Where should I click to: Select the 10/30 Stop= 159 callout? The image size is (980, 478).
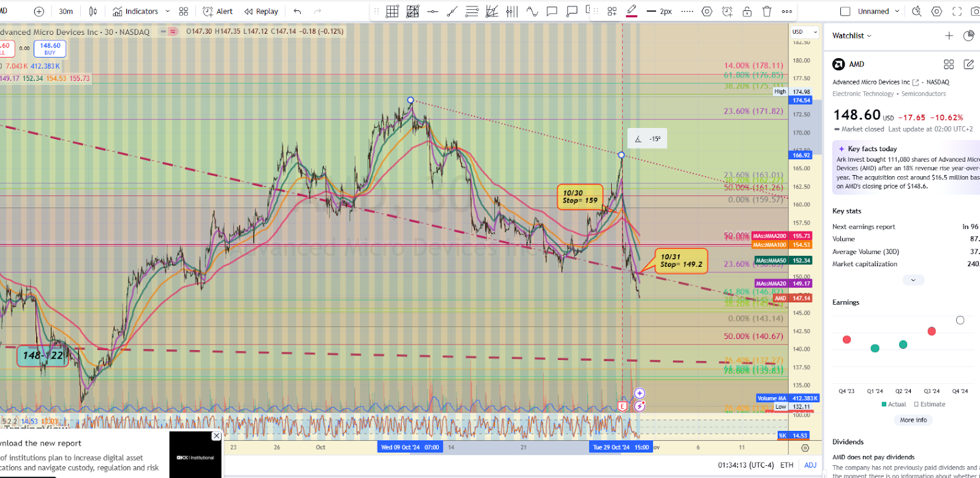(x=580, y=196)
